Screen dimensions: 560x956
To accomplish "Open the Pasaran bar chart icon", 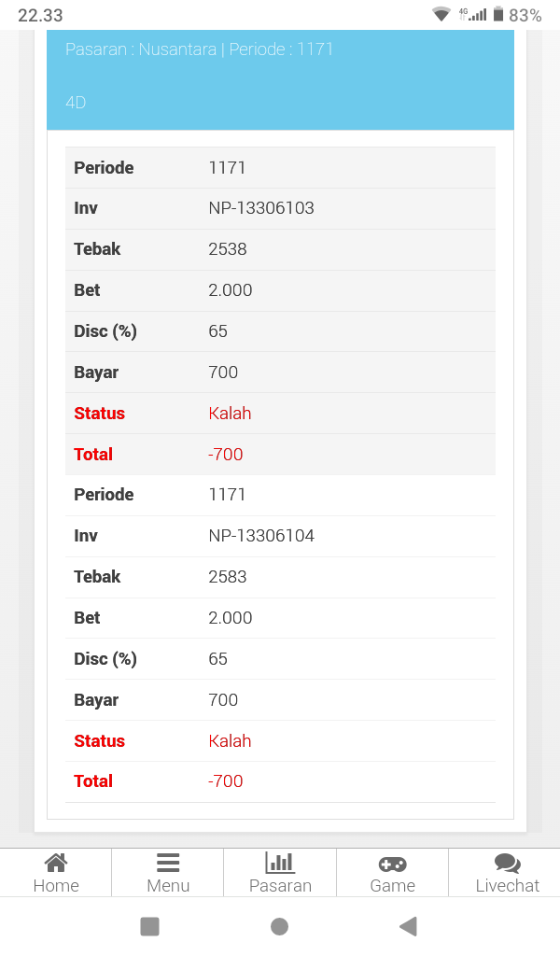I will coord(280,863).
